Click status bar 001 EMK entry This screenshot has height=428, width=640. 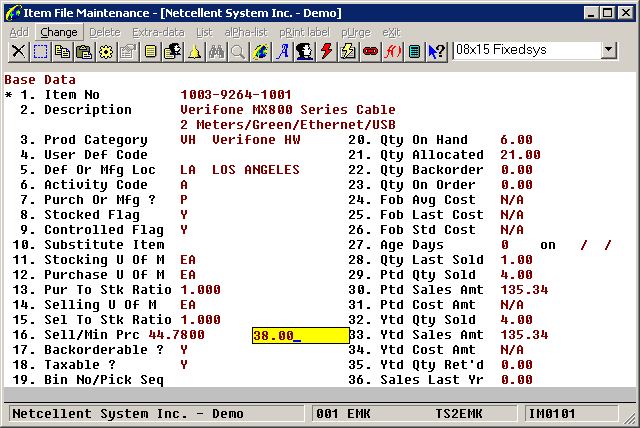click(343, 414)
